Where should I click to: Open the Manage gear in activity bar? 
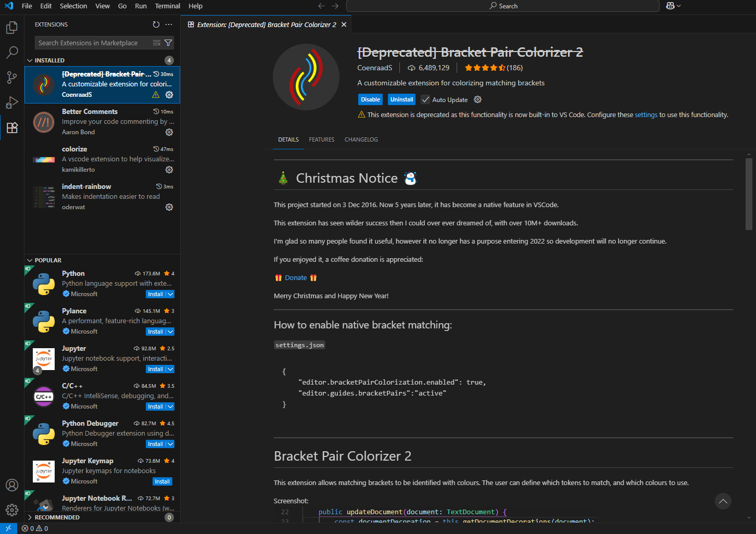click(x=12, y=510)
